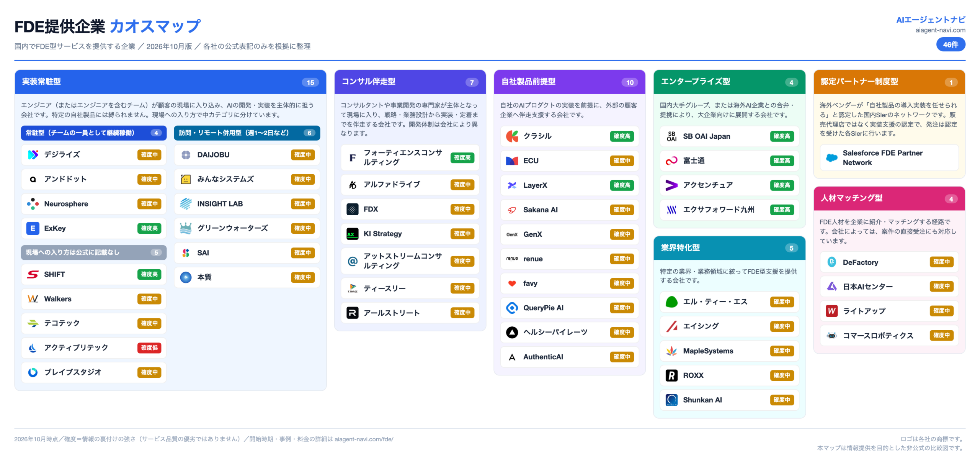Click the 日本AIセンター company name
The image size is (980, 467).
(868, 287)
